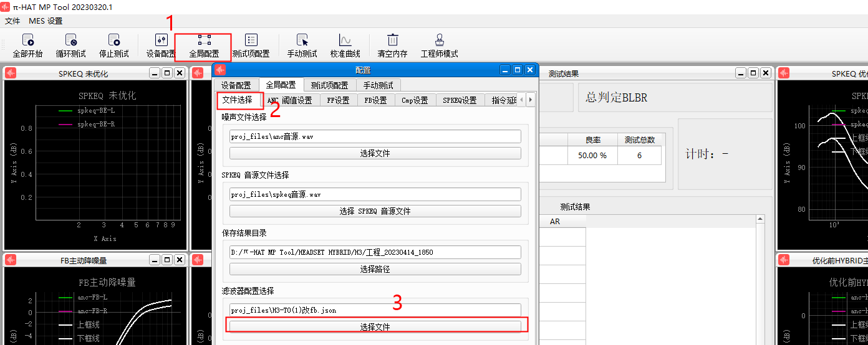Focus the spkeq音源.wav path field
868x345 pixels.
pos(375,194)
